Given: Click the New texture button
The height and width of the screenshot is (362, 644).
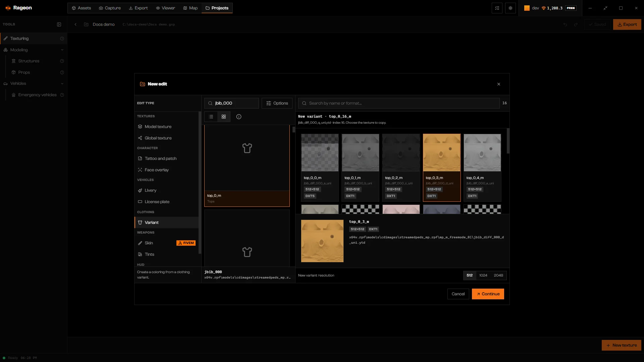Looking at the screenshot, I should click(x=622, y=345).
